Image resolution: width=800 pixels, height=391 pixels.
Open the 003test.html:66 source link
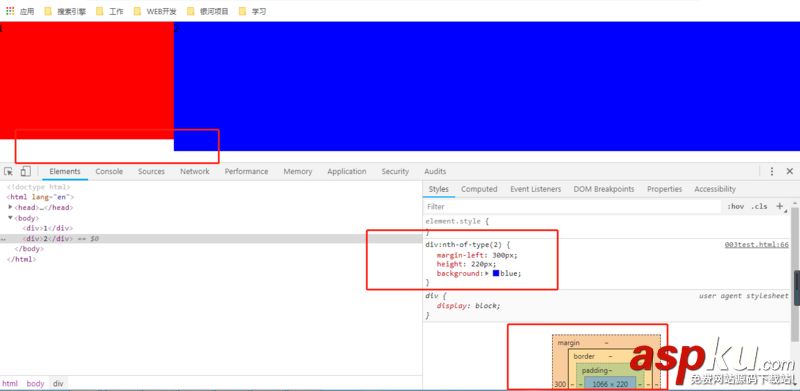(x=757, y=245)
